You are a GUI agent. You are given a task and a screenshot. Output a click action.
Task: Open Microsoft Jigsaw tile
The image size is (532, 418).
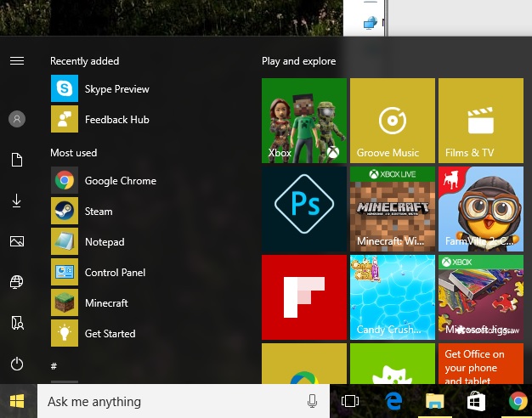(481, 297)
